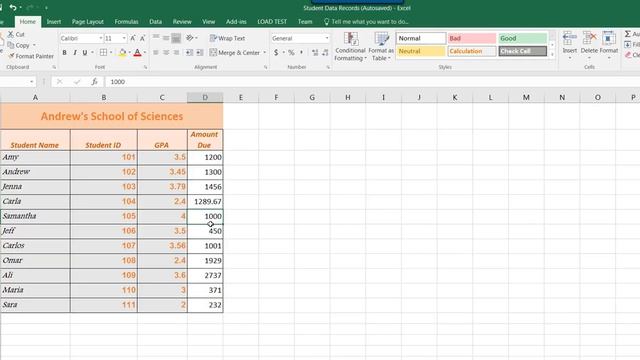Screen dimensions: 640x360
Task: Open the Data tab
Action: tap(155, 22)
